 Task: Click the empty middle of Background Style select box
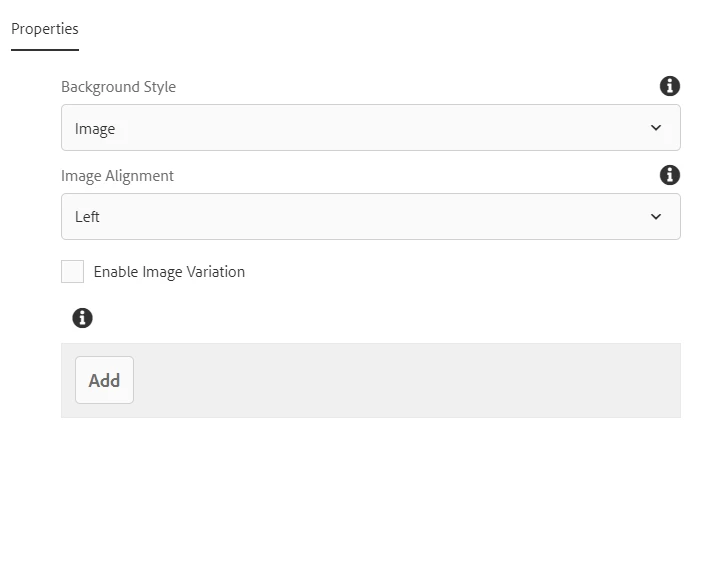click(x=370, y=128)
